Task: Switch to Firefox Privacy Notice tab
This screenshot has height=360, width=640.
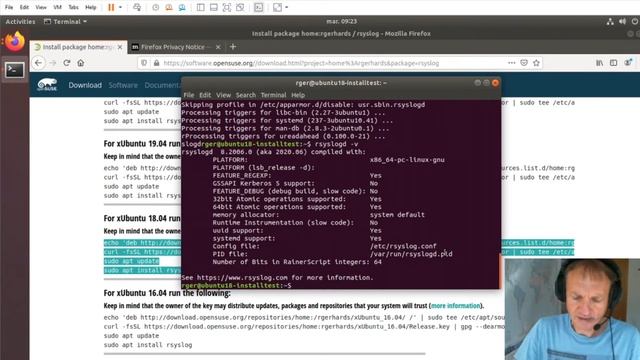Action: point(171,47)
